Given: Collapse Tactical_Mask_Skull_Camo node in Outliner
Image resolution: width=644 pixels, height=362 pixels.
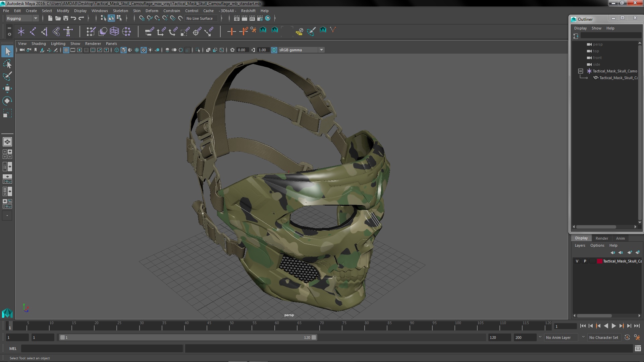Looking at the screenshot, I should pos(581,71).
